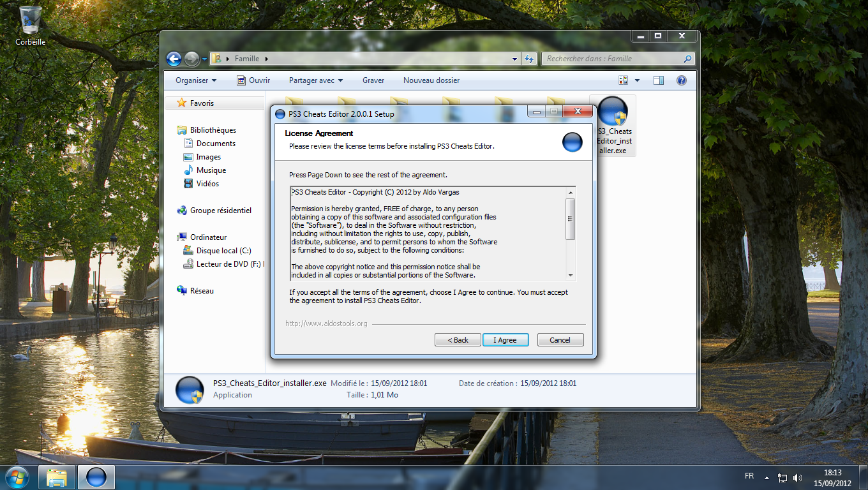Click PS3_Cheats_Editor_installer.exe name in details pane
The height and width of the screenshot is (490, 868).
[269, 383]
